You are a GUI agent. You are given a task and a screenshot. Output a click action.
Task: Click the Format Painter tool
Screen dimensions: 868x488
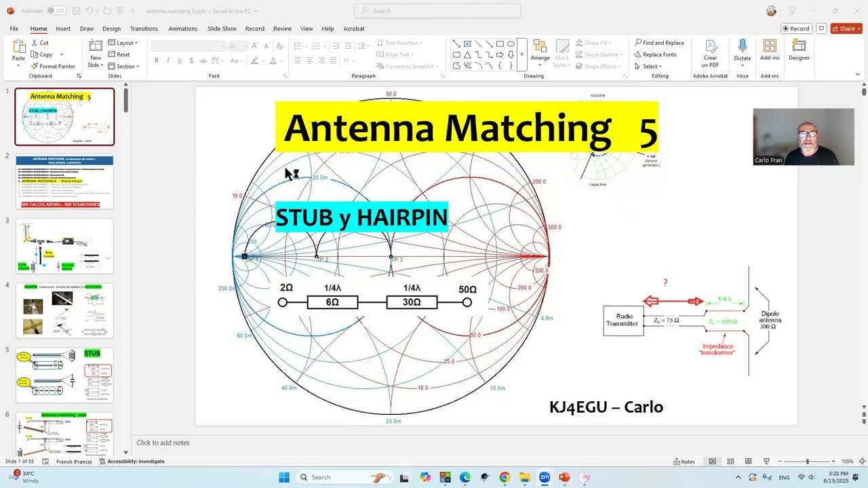53,66
